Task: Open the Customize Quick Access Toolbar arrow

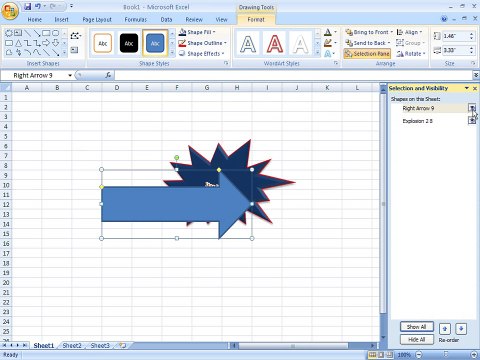Action: click(x=72, y=6)
